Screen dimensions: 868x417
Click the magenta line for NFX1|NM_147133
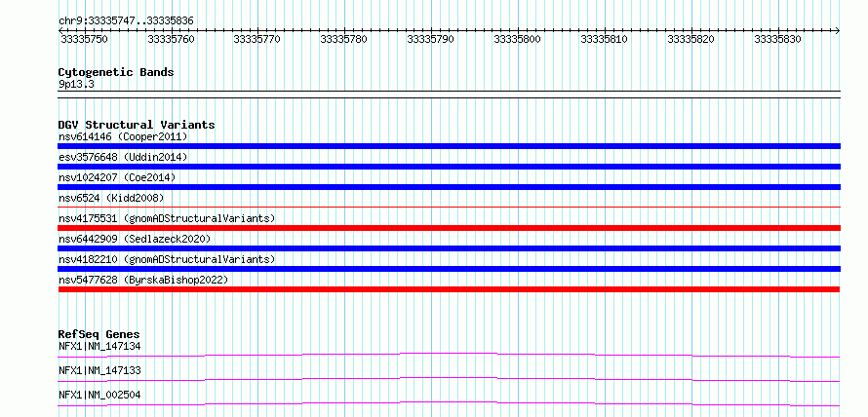[x=449, y=379]
